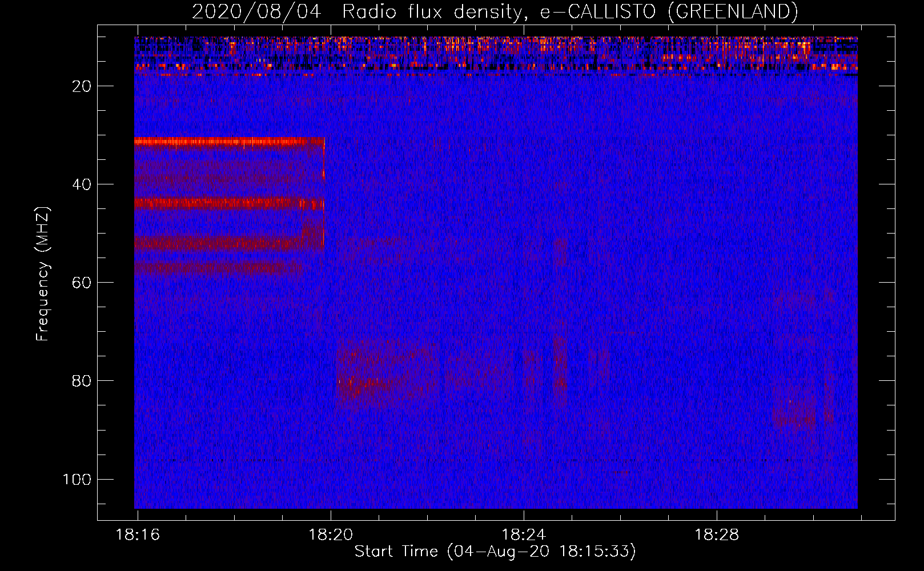Click the 20 MHz frequency tick label
924x571 pixels.
[82, 86]
